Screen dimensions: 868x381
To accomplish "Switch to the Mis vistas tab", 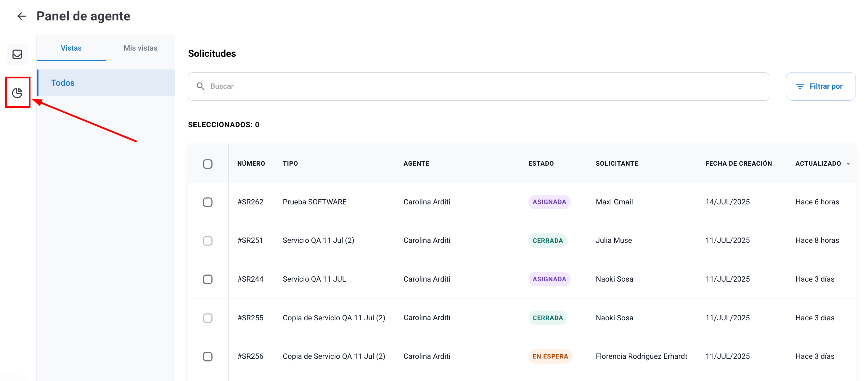I will click(140, 48).
